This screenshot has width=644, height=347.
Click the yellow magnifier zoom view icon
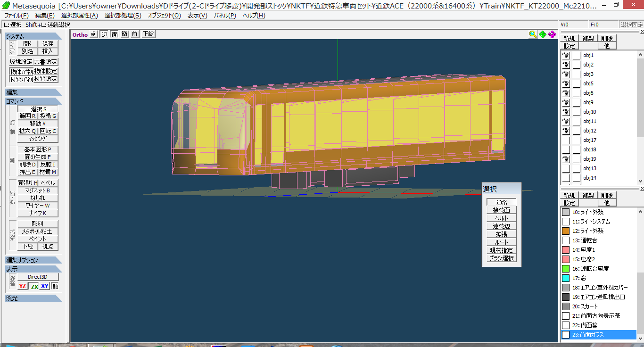(533, 34)
